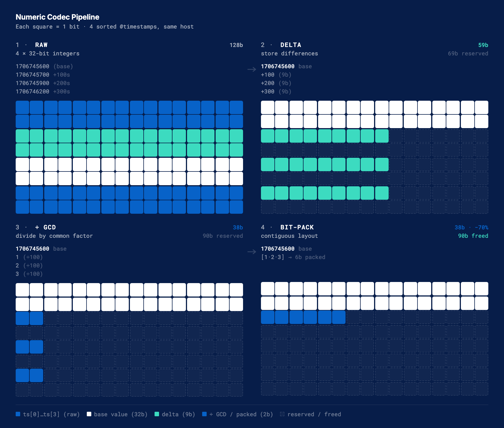Screen dimensions: 504x428
Task: Select the RAW stage heading
Action: pos(41,45)
